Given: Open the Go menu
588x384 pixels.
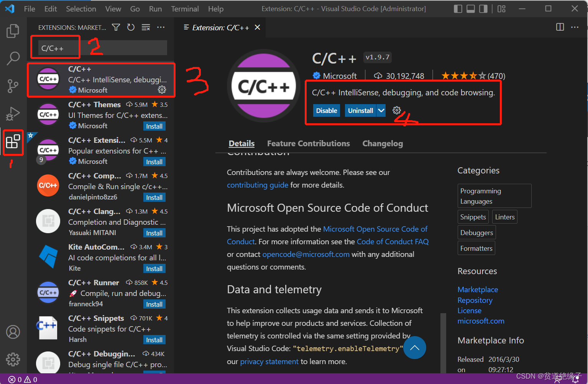Looking at the screenshot, I should click(x=135, y=9).
